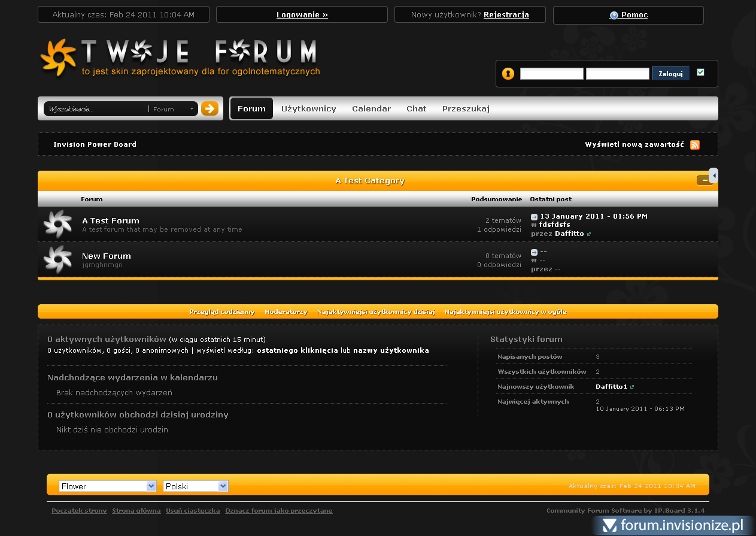Click the Wyszukiwanie search field
This screenshot has width=756, height=536.
pos(97,109)
